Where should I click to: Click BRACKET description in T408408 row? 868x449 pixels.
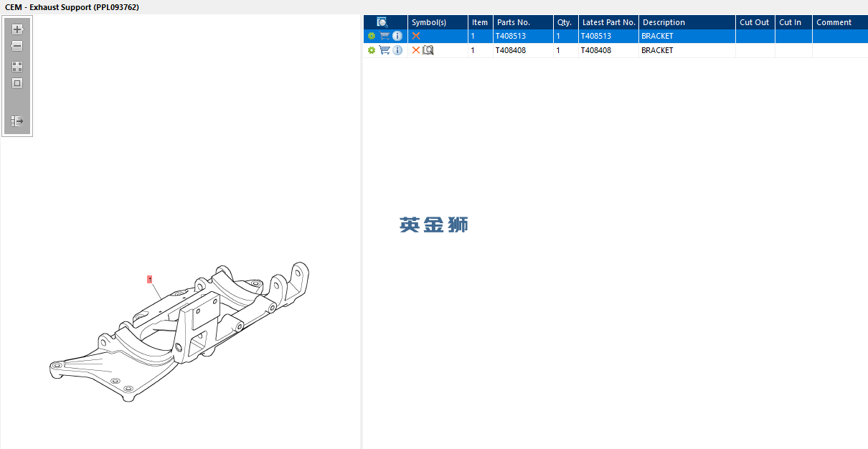[687, 50]
